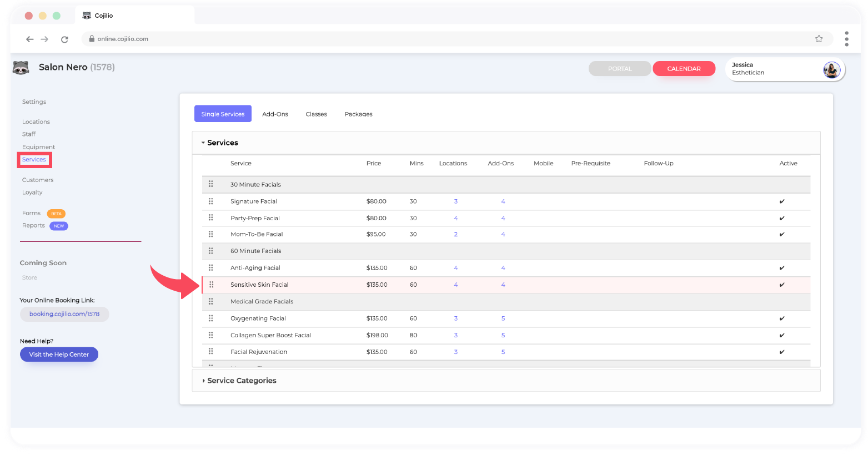Open Services in the sidebar
Viewport: 868px width, 466px height.
pos(34,160)
